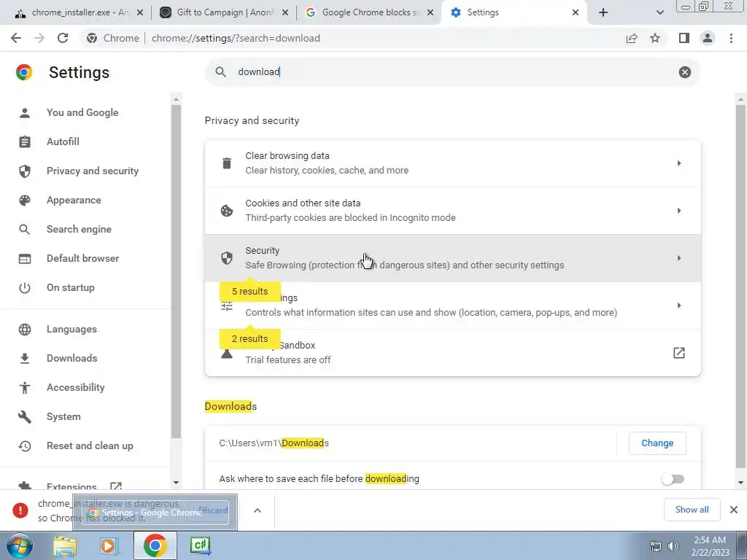This screenshot has width=747, height=560.
Task: Open the C# application in taskbar
Action: (x=201, y=545)
